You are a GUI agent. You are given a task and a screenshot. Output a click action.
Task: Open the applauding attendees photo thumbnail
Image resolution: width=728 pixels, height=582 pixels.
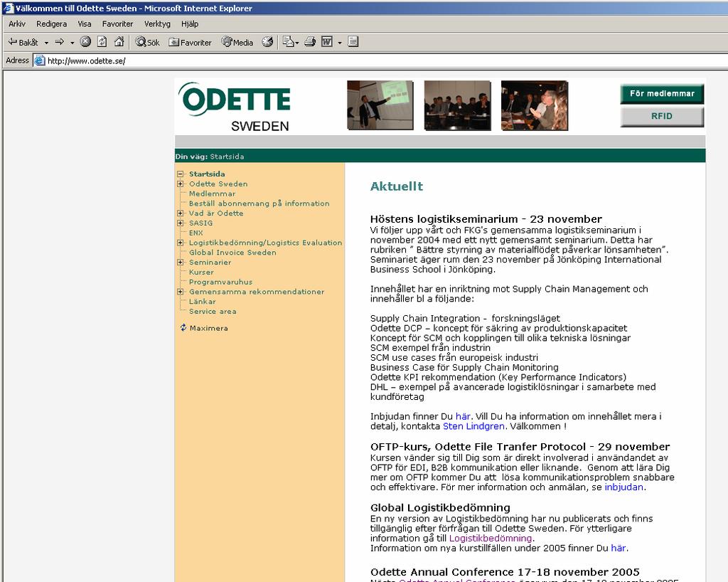(535, 105)
